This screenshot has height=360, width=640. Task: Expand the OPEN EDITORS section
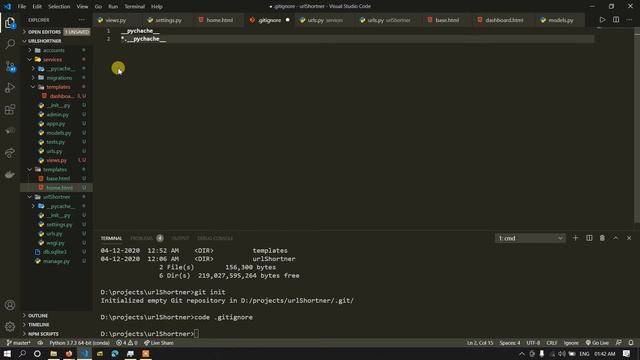click(44, 31)
